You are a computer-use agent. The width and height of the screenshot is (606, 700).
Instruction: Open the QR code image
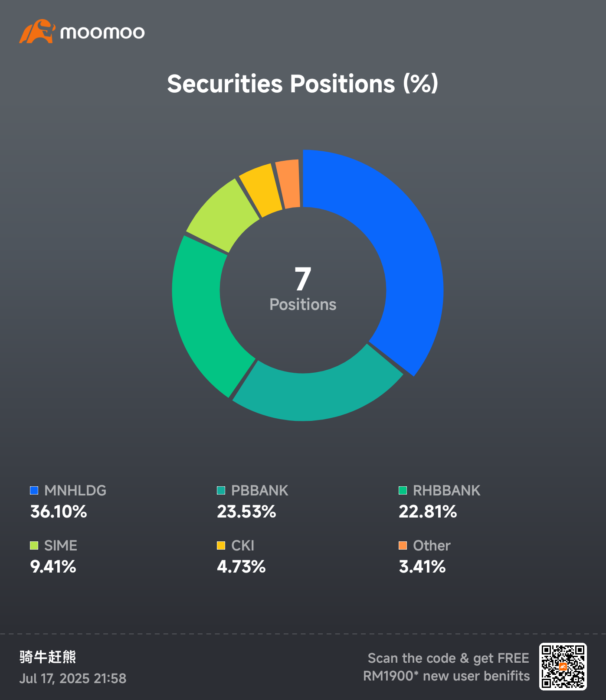(x=563, y=667)
